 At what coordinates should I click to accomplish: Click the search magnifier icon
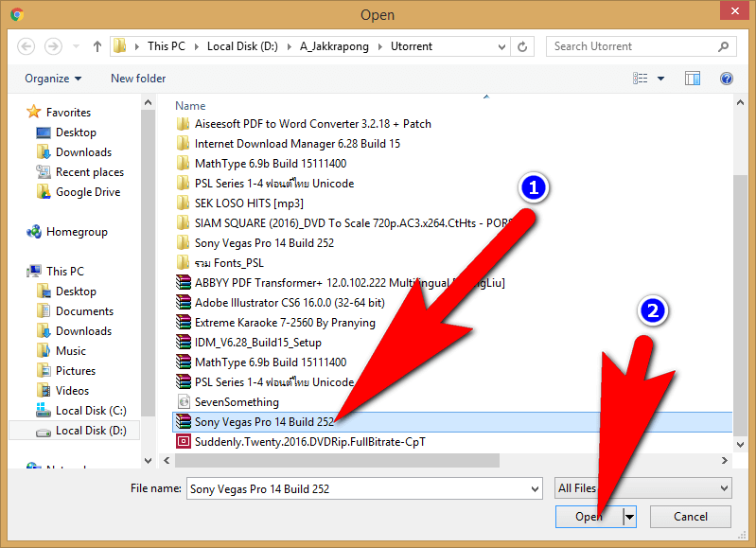pos(723,46)
